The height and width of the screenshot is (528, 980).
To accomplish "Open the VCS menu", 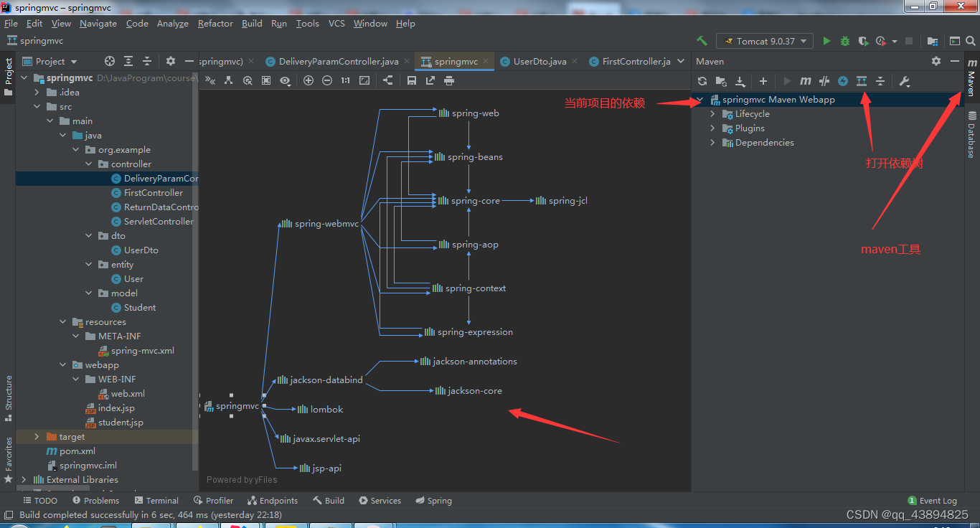I will click(x=336, y=24).
